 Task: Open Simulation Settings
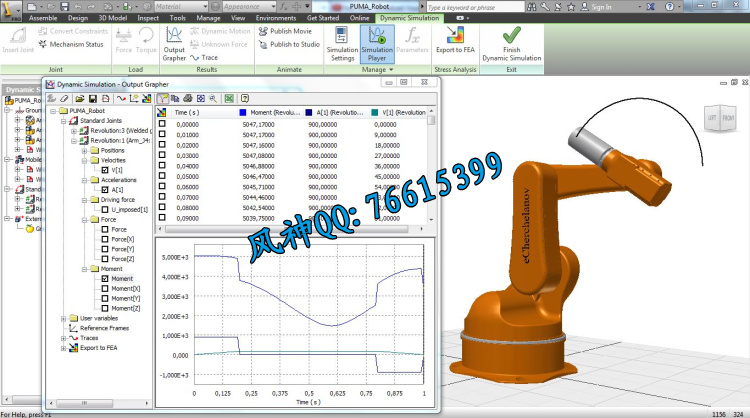[342, 44]
